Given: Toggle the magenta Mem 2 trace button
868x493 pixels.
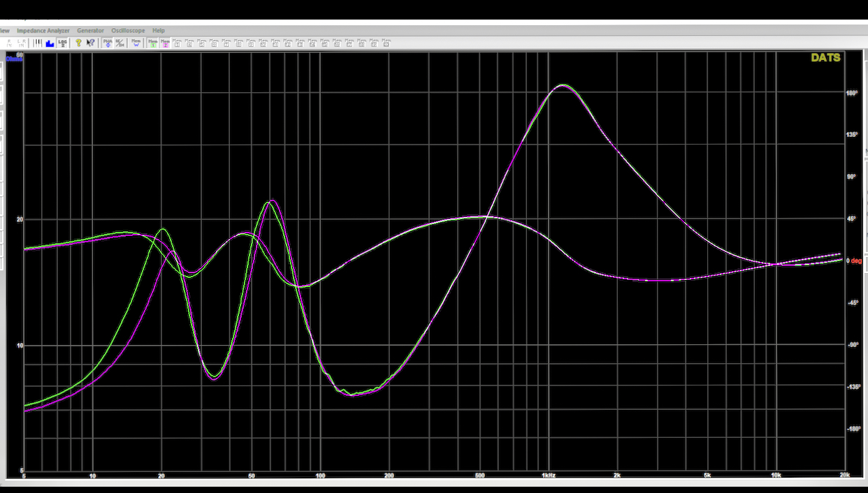Looking at the screenshot, I should click(x=165, y=43).
